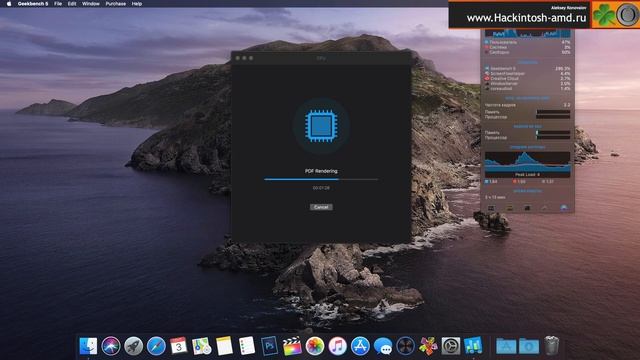The height and width of the screenshot is (360, 640).
Task: Click the Peak Load history graph
Action: tap(527, 164)
